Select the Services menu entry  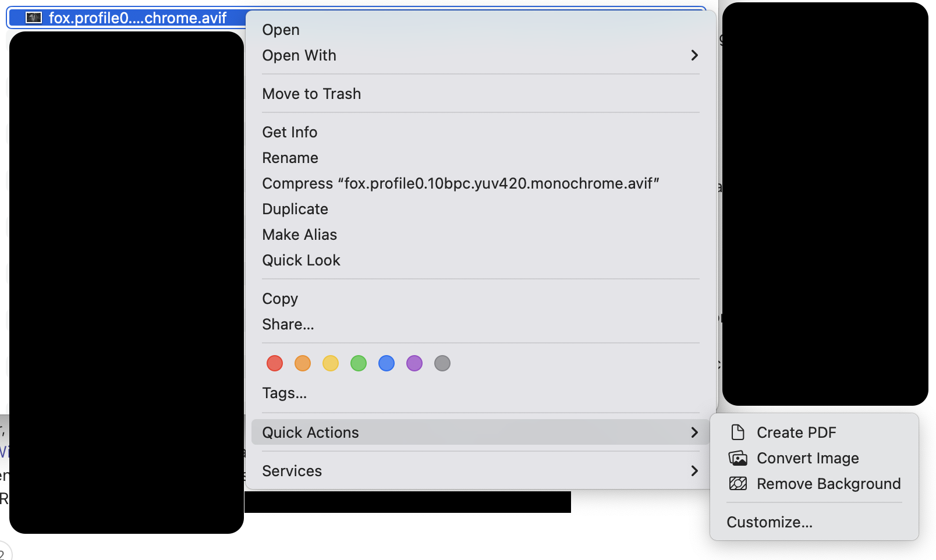(x=481, y=471)
